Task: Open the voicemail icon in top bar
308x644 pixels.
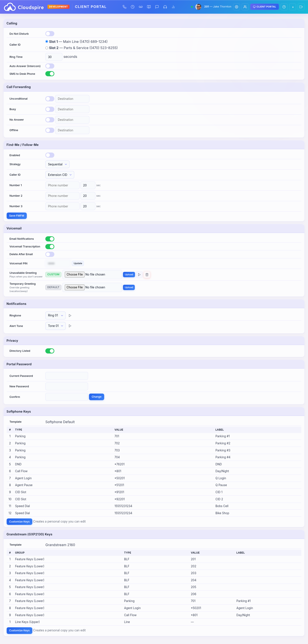Action: pos(141,7)
